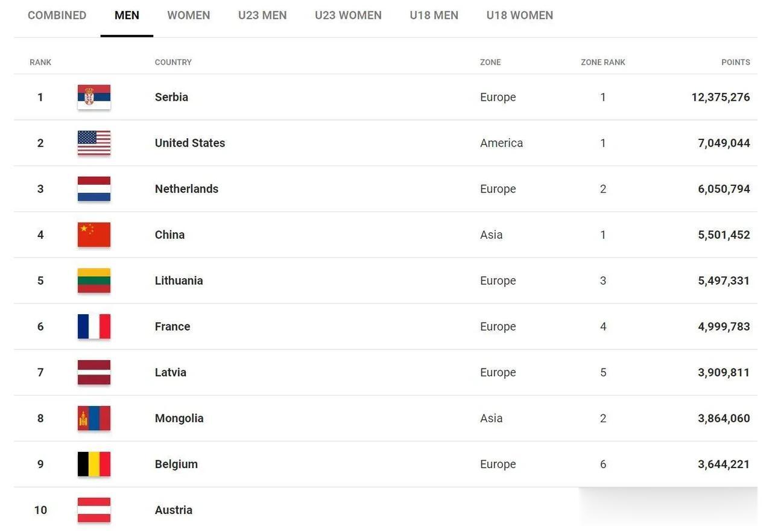The height and width of the screenshot is (532, 772).
Task: Click the France flag icon
Action: coord(94,326)
